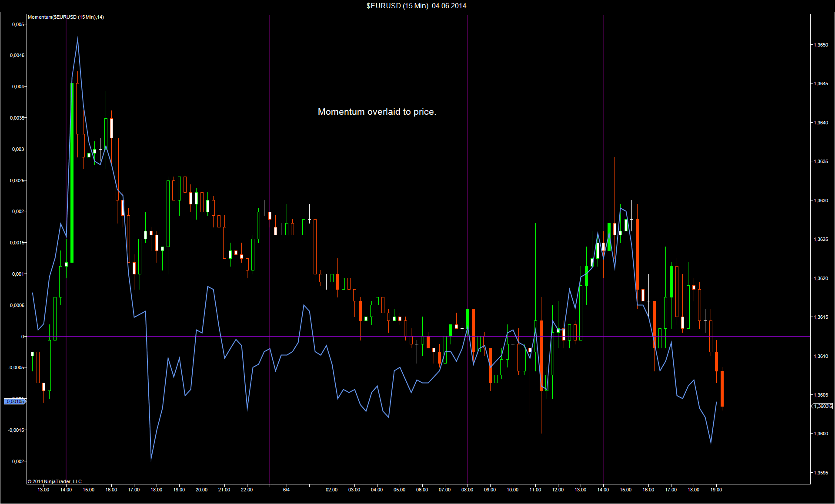Click the 08:00 label on time axis
Image resolution: width=835 pixels, height=504 pixels.
(467, 490)
